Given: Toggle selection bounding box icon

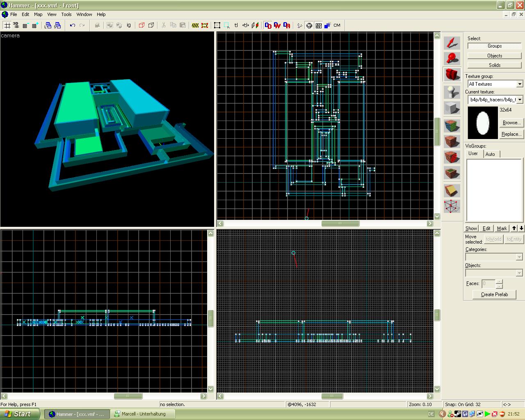Looking at the screenshot, I should (x=217, y=25).
